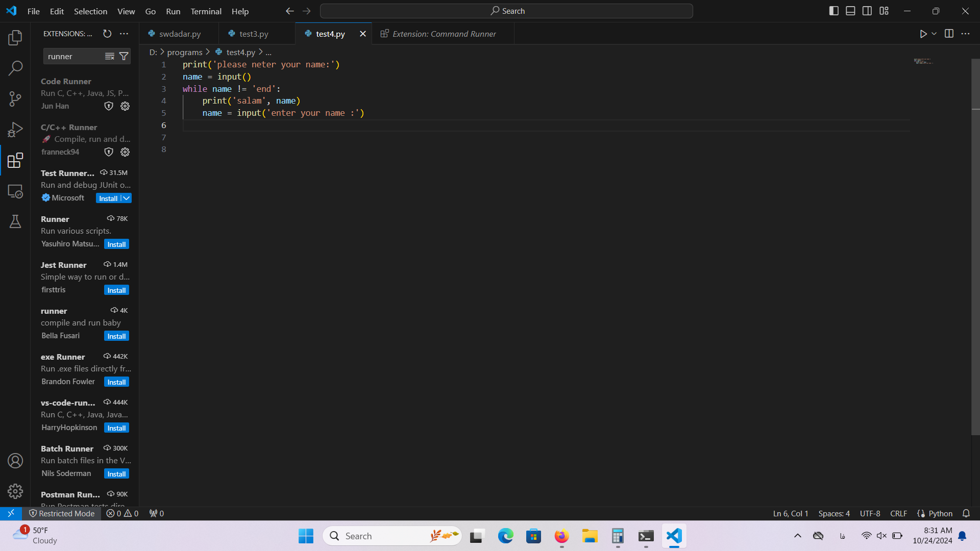The height and width of the screenshot is (551, 980).
Task: Open Remote Explorer view
Action: 15,191
